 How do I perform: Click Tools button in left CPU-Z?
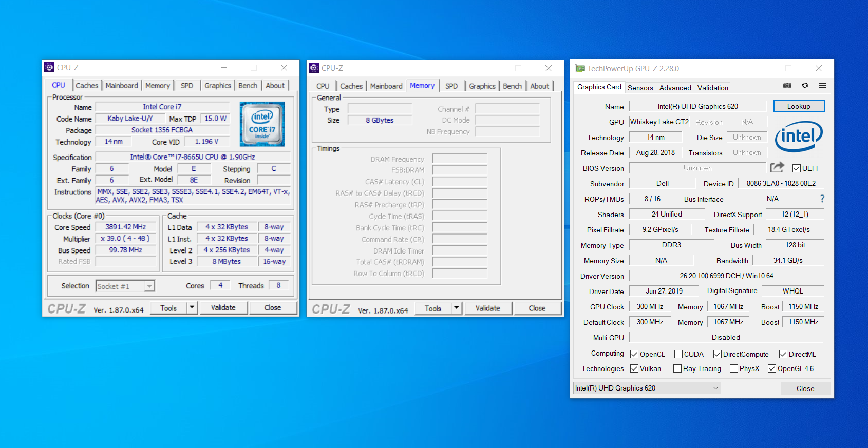[168, 308]
